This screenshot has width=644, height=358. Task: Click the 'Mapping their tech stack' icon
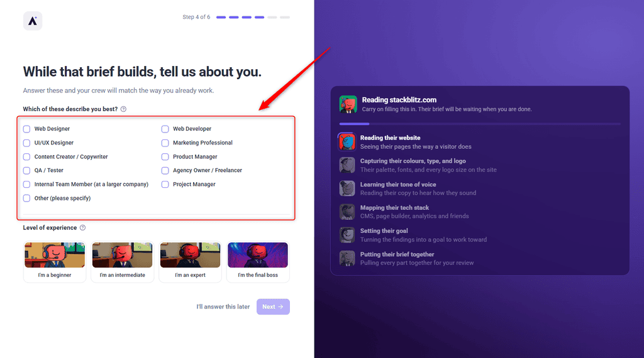pyautogui.click(x=347, y=212)
